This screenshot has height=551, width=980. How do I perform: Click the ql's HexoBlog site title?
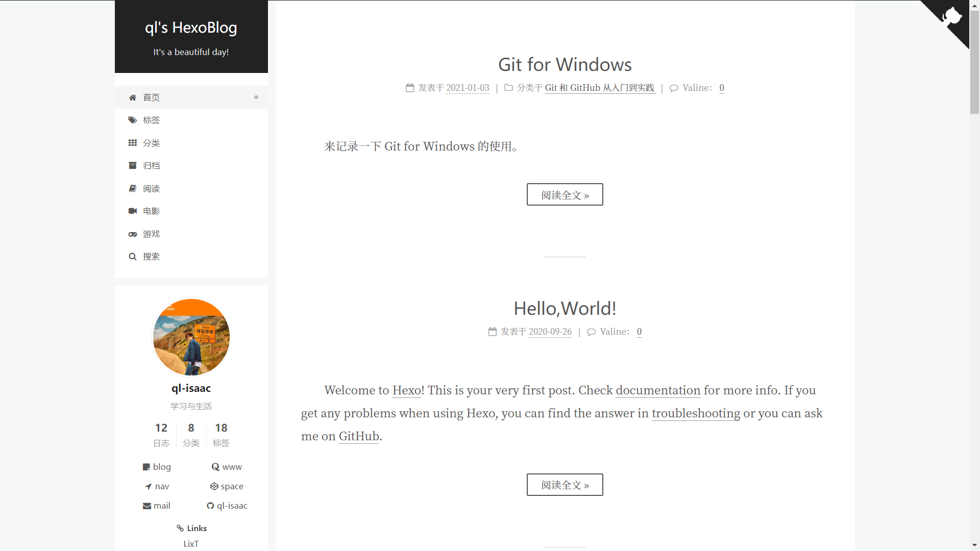[191, 28]
